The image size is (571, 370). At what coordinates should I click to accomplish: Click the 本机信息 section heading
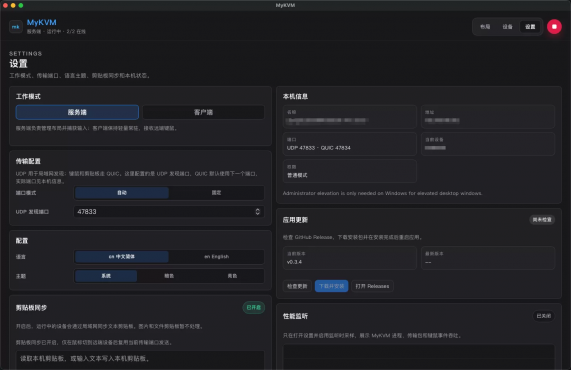[x=295, y=97]
